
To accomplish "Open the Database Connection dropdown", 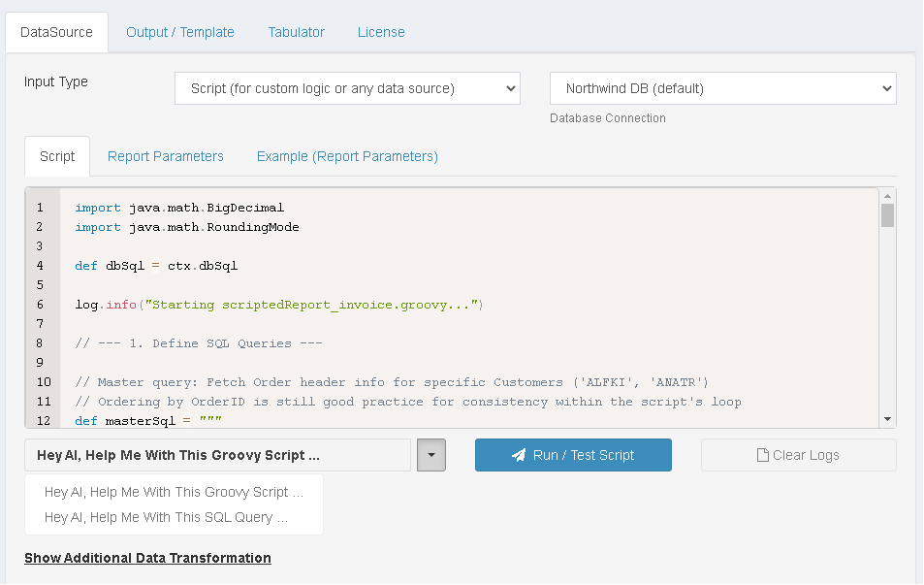I will (x=722, y=88).
